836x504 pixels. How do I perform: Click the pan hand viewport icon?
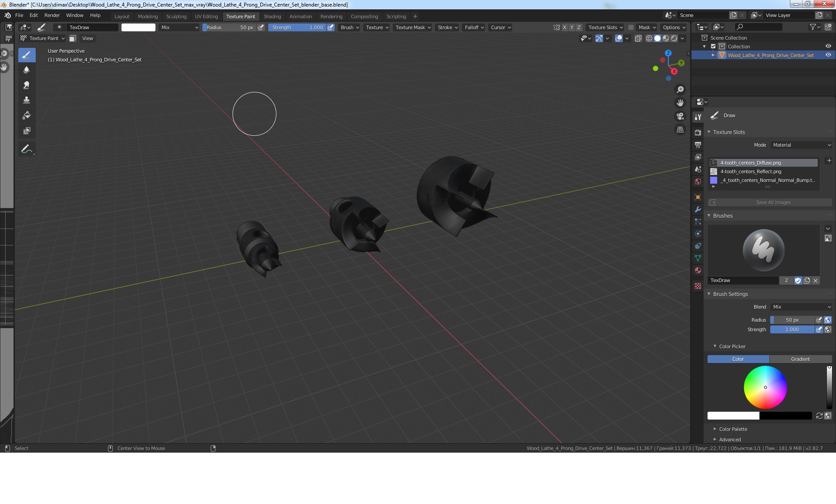point(680,103)
